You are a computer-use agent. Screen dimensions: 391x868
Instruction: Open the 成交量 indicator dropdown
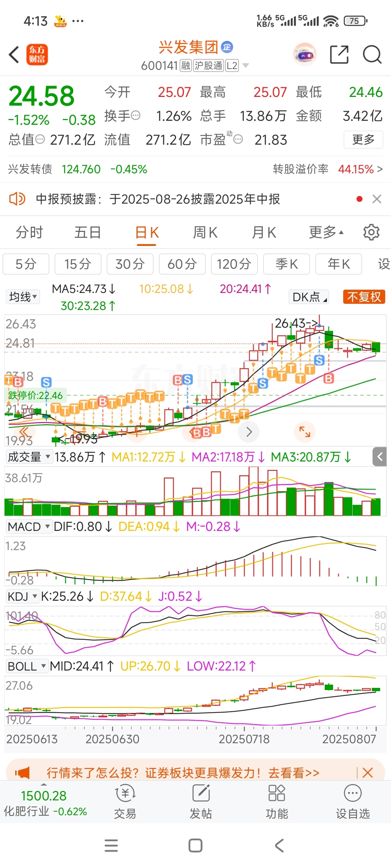[x=29, y=457]
